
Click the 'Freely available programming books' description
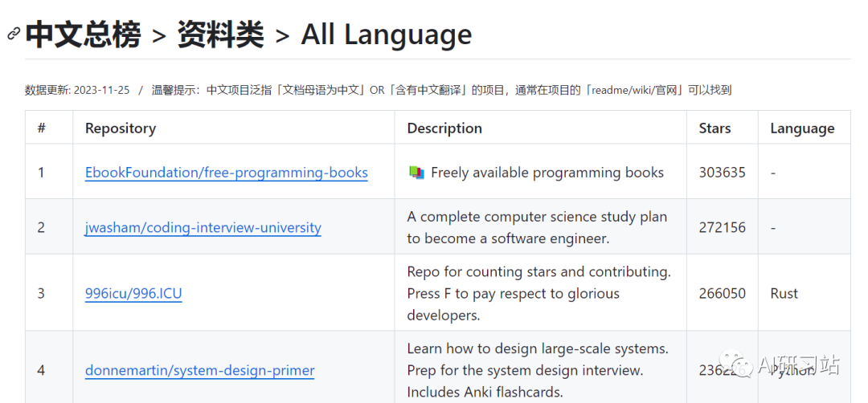point(547,173)
